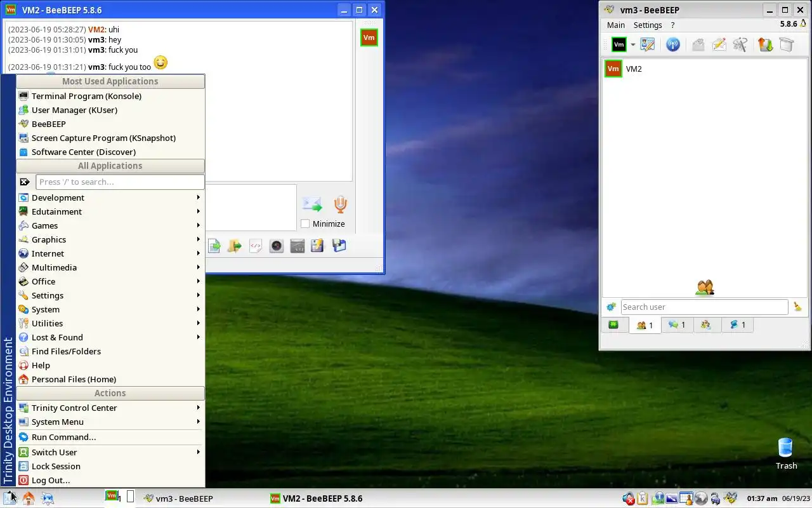Click the VM2 avatar in chat window sidebar
Screen dimensions: 812x508
369,37
